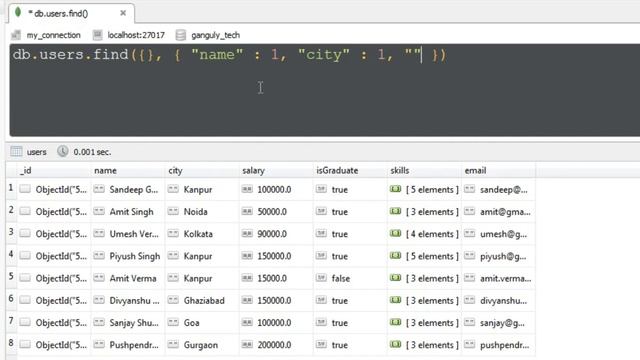Click the name column header
The image size is (640, 360).
pyautogui.click(x=127, y=171)
